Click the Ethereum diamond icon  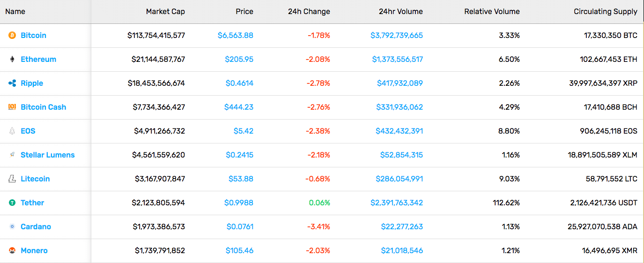tap(12, 59)
